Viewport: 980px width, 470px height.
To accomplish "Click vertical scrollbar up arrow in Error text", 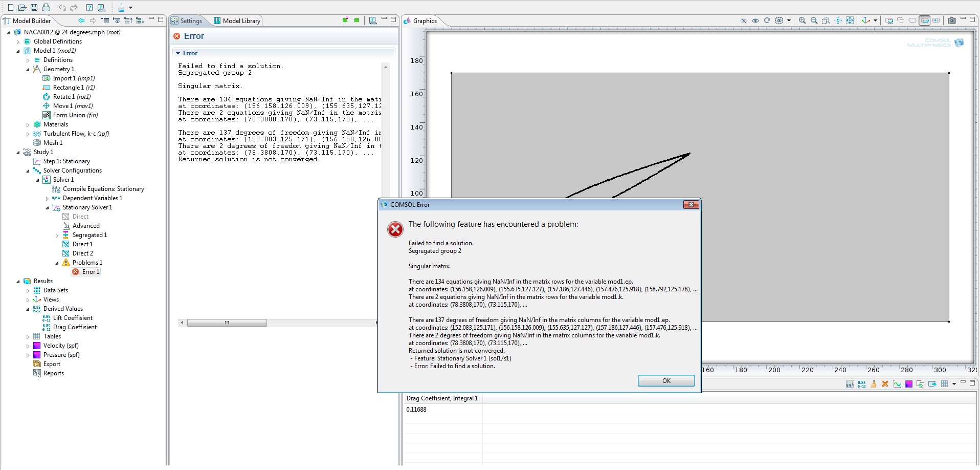I will click(386, 67).
